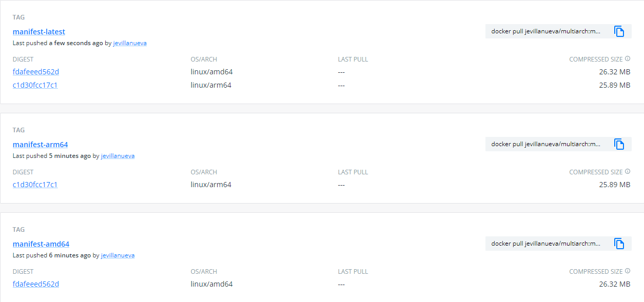This screenshot has height=302, width=644.
Task: Click the compressed size info icon for manifest-arm64
Action: coord(628,171)
